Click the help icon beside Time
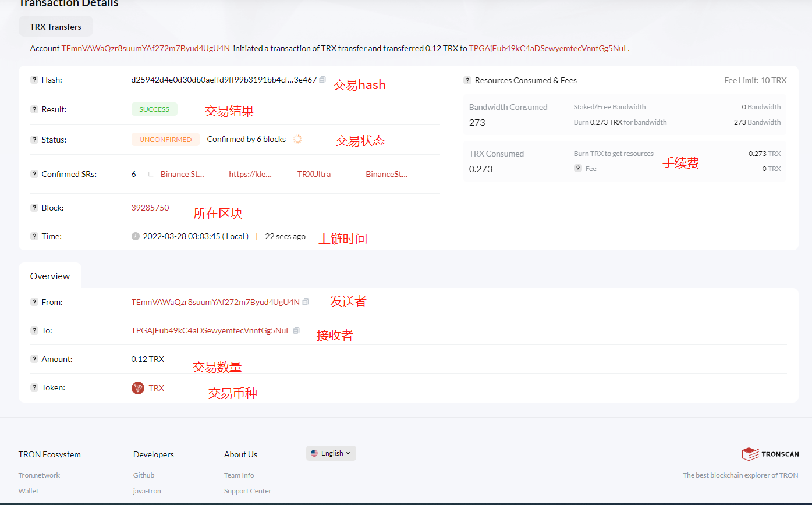 pyautogui.click(x=34, y=236)
